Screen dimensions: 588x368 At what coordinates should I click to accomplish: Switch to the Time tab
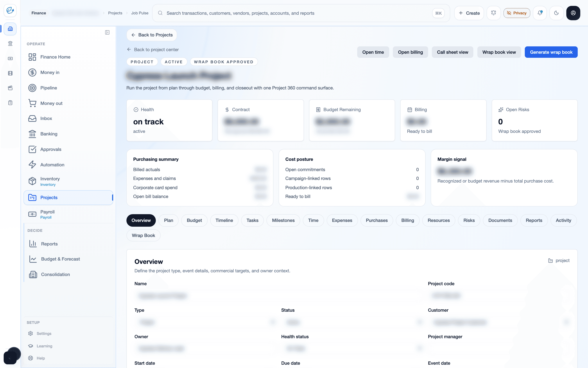(x=313, y=220)
